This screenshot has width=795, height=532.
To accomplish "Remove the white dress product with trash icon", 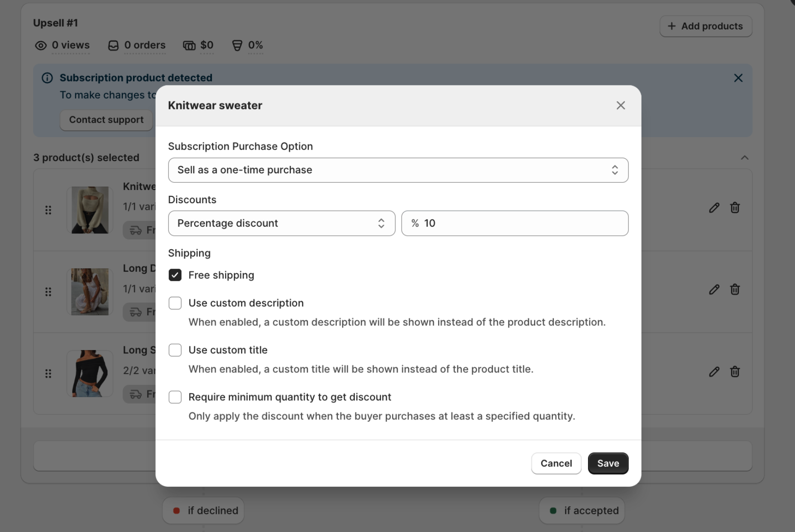I will (735, 290).
